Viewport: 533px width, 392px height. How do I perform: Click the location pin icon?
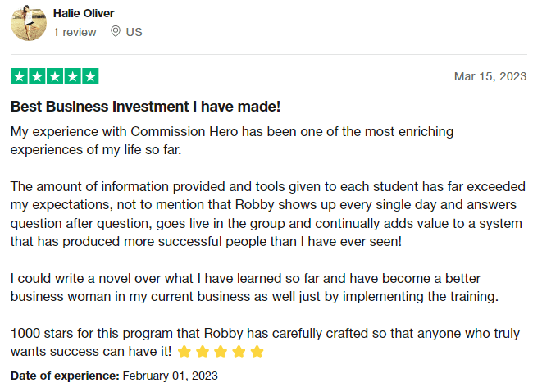click(116, 32)
